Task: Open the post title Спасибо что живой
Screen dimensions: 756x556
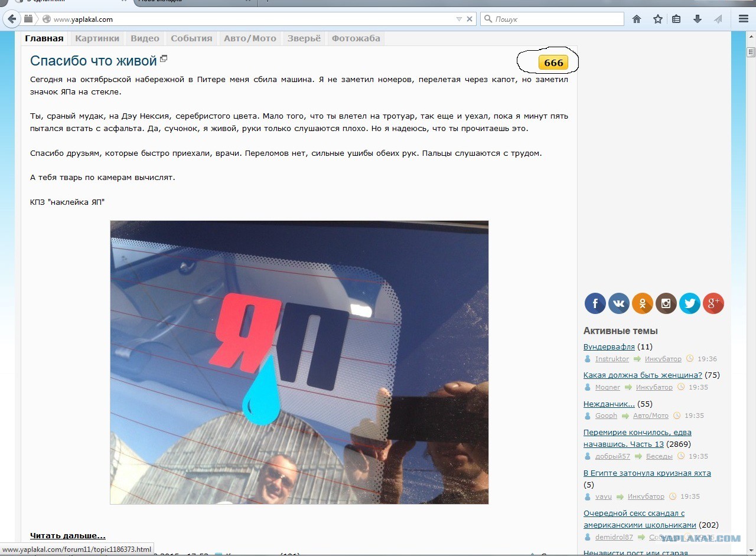Action: tap(93, 60)
